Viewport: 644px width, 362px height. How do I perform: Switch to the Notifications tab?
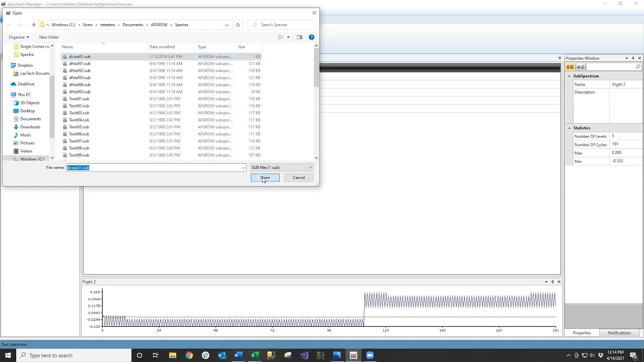619,333
